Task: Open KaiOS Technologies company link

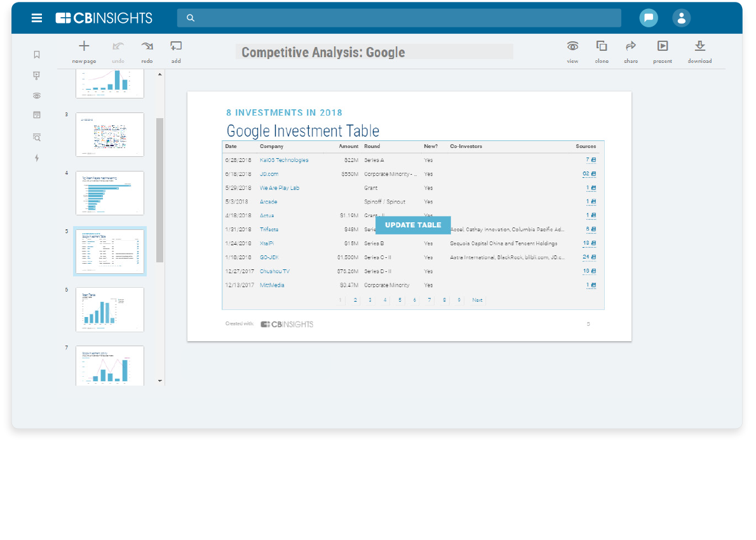Action: tap(284, 160)
